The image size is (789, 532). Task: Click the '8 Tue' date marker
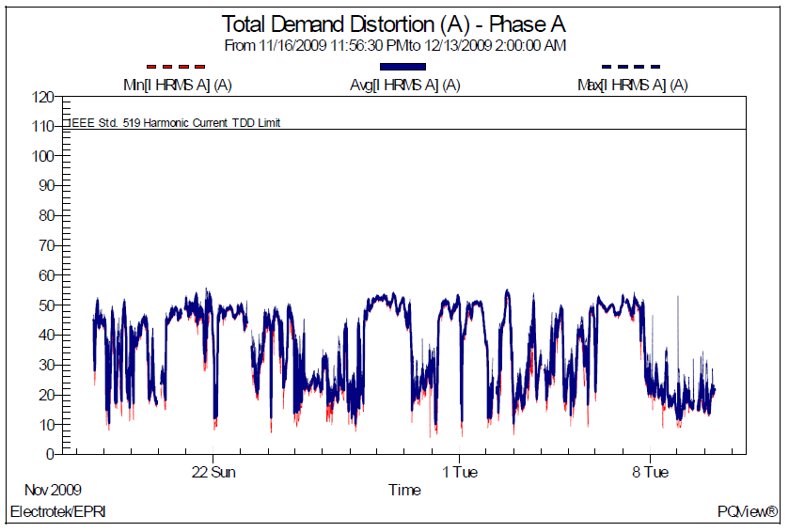[650, 472]
